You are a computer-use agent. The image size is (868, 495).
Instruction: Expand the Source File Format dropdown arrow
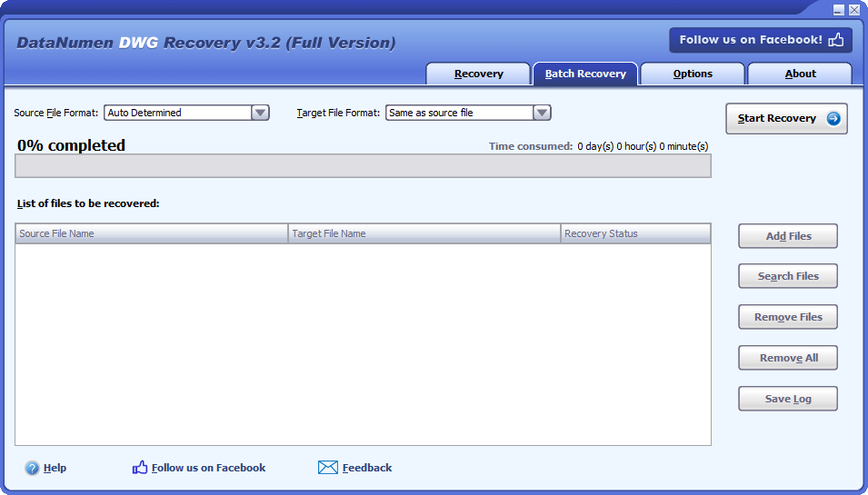(x=260, y=113)
